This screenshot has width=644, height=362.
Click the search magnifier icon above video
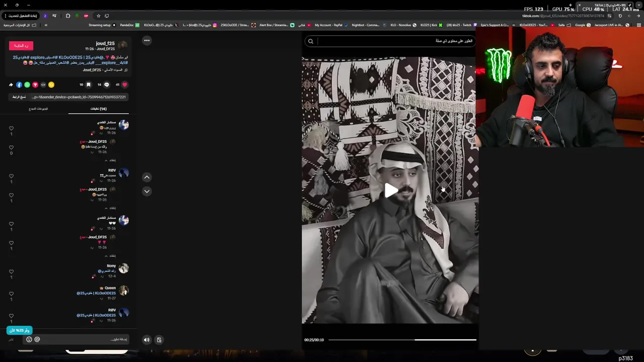(x=310, y=41)
